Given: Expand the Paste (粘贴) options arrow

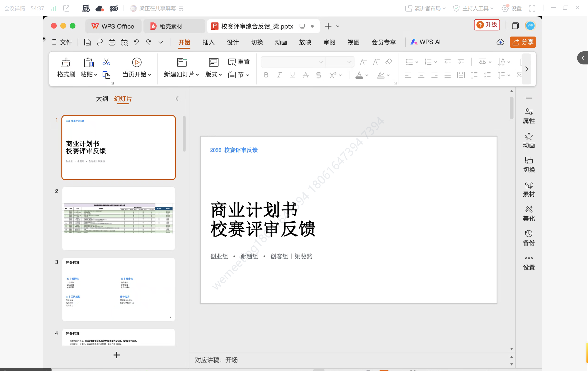Looking at the screenshot, I should click(95, 75).
